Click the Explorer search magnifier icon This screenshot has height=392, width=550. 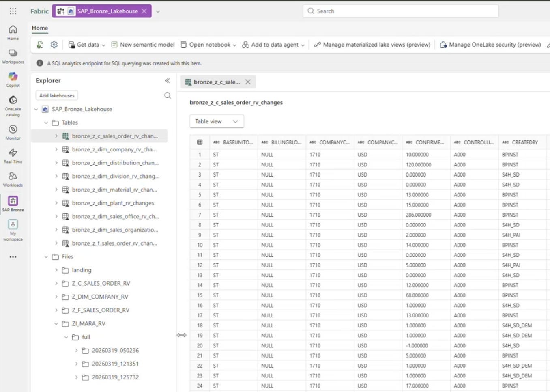coord(168,95)
